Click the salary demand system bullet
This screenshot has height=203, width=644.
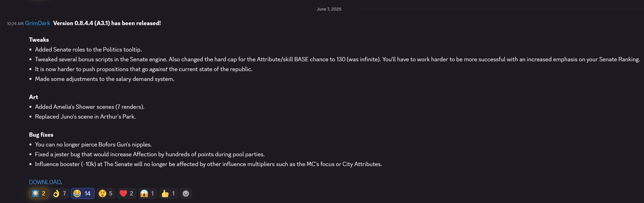(x=105, y=79)
